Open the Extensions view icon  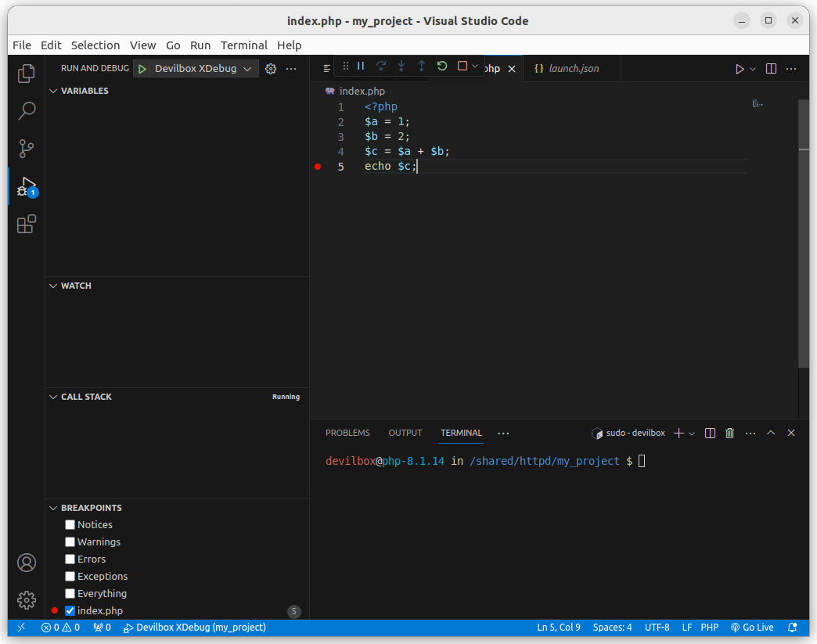27,224
